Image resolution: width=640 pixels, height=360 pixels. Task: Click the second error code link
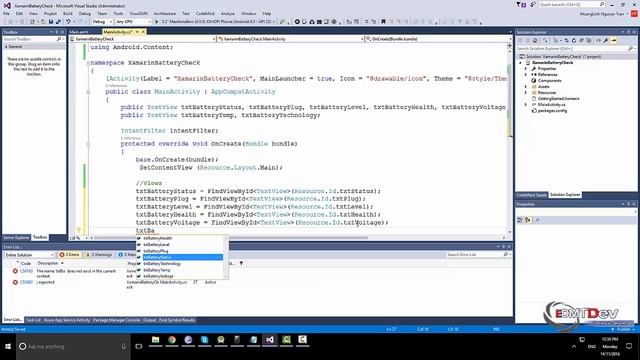click(26, 282)
